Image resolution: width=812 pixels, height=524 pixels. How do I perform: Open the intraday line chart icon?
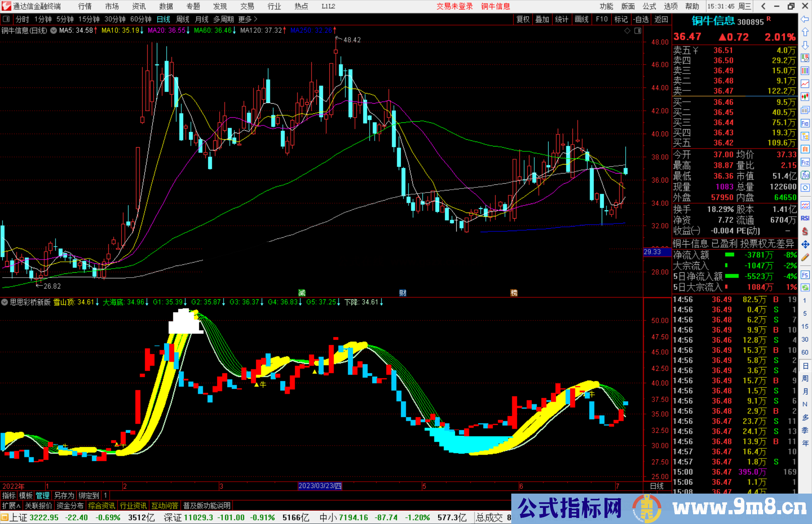pyautogui.click(x=805, y=84)
